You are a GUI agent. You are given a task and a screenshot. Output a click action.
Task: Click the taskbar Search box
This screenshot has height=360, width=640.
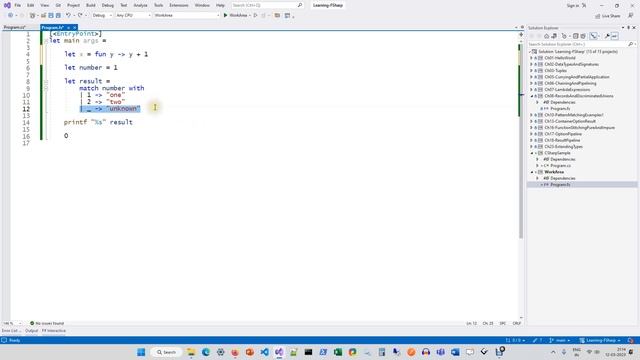pos(166,352)
